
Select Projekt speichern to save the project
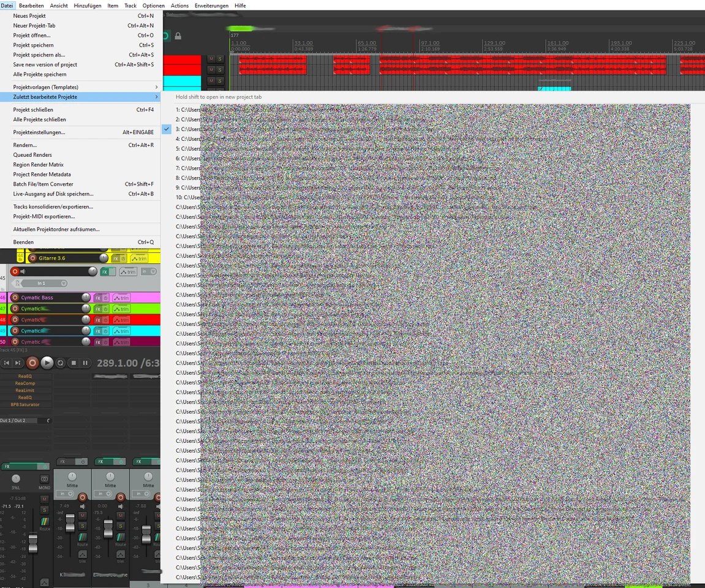pyautogui.click(x=32, y=45)
